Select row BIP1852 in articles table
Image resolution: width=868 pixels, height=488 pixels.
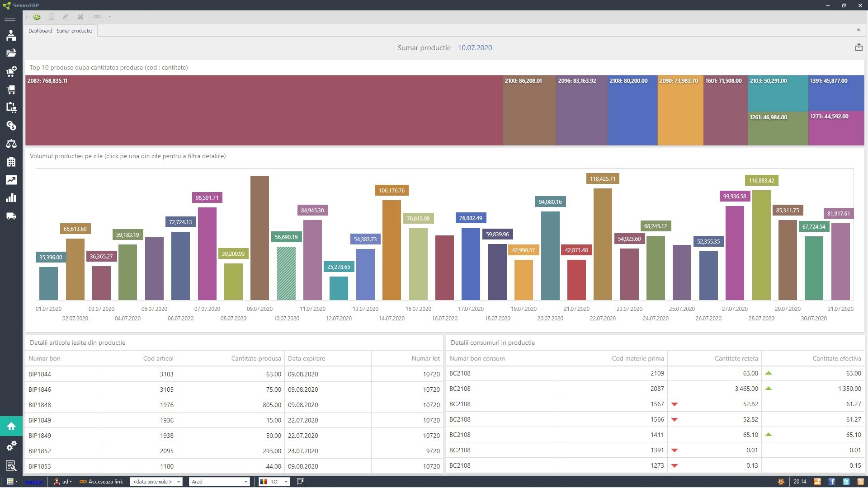[234, 451]
